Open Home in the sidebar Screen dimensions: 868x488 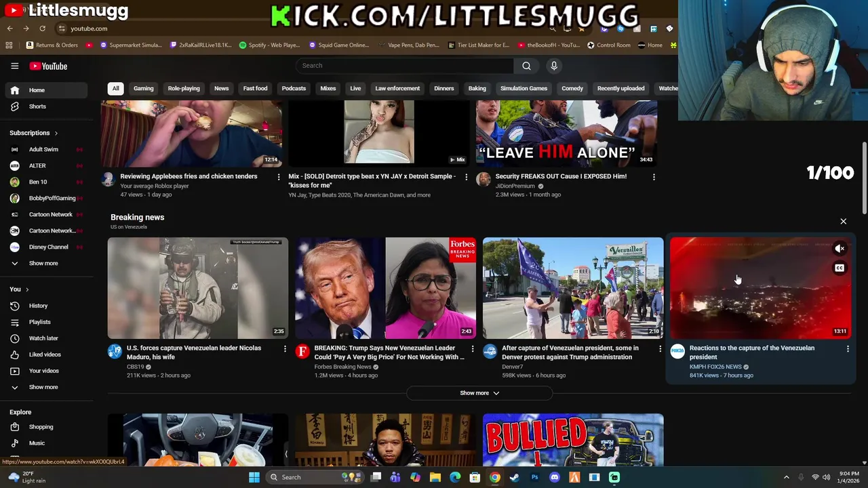(x=46, y=90)
